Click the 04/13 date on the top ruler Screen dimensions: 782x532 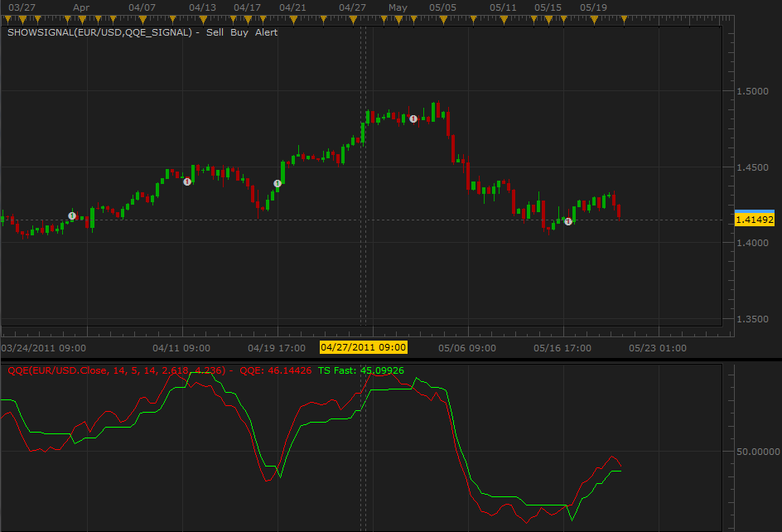point(202,7)
